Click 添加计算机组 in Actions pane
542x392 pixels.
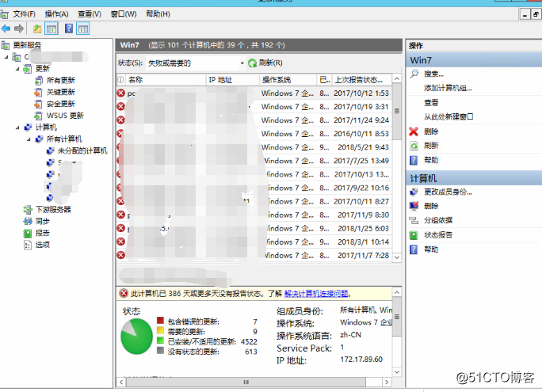448,88
